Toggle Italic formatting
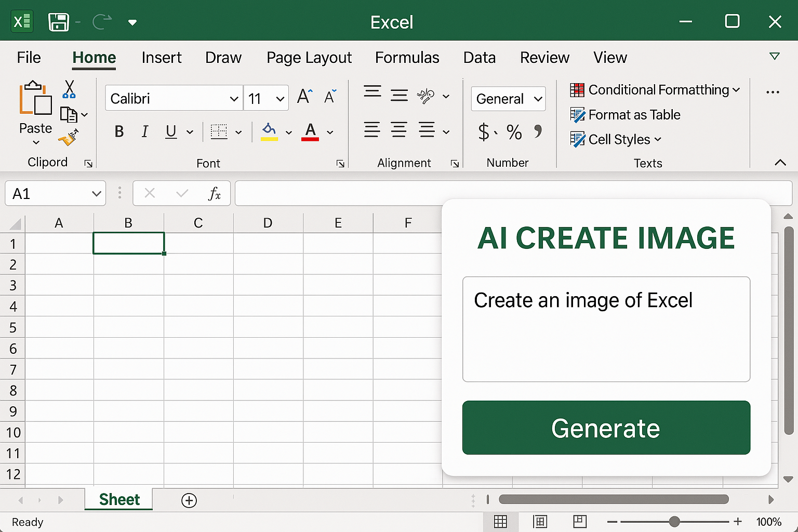Image resolution: width=798 pixels, height=532 pixels. [x=145, y=132]
